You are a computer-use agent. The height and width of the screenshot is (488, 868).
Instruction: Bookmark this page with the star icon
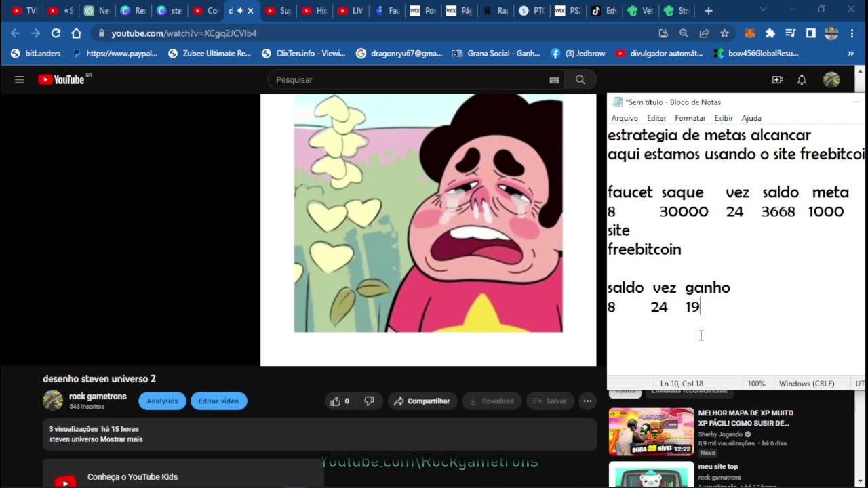[x=724, y=33]
